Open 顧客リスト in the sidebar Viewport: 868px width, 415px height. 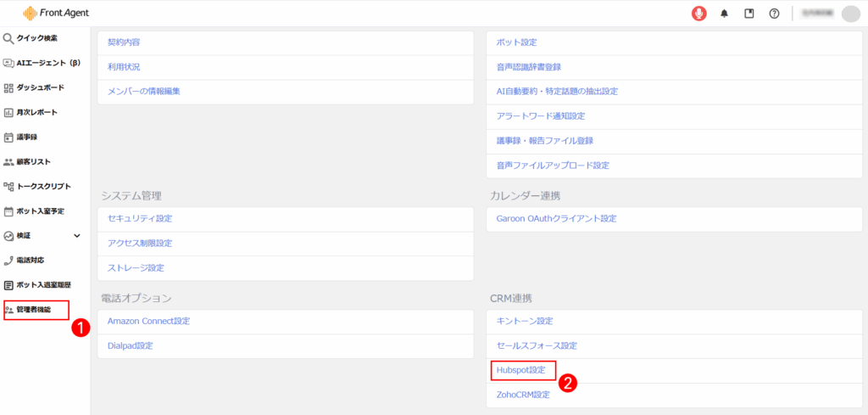pos(34,161)
